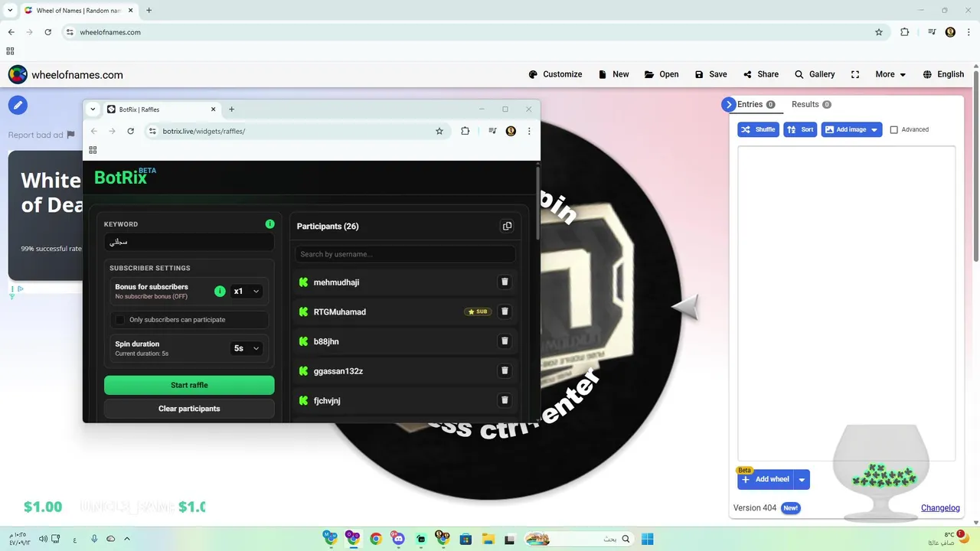The width and height of the screenshot is (980, 551).
Task: Click the Report bad ad link
Action: (41, 135)
